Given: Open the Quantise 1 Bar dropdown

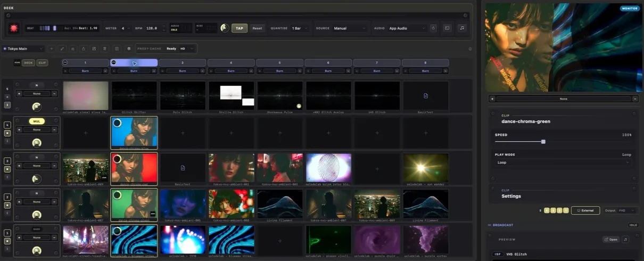Looking at the screenshot, I should coord(300,28).
